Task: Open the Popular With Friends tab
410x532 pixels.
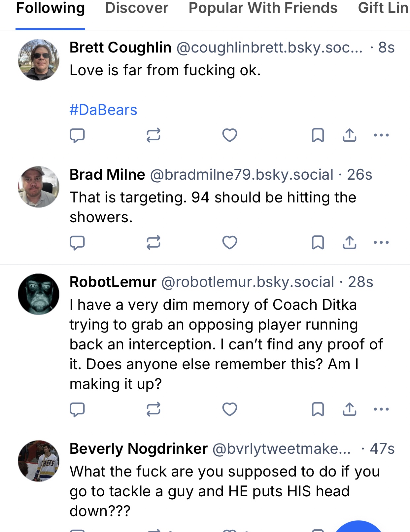Action: pos(263,8)
